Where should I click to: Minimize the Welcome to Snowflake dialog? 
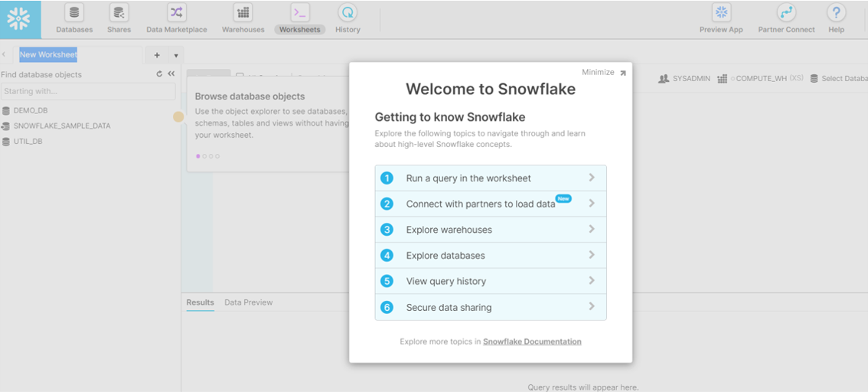603,72
